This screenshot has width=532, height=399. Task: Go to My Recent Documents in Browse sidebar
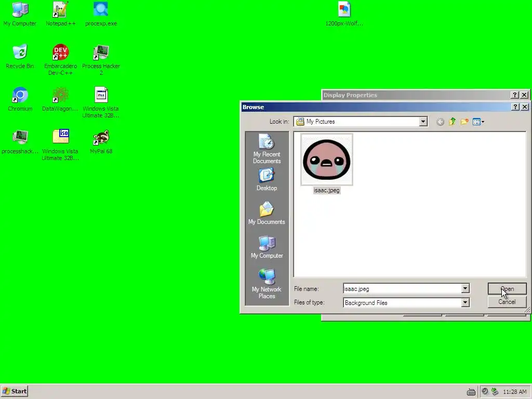[x=267, y=149]
